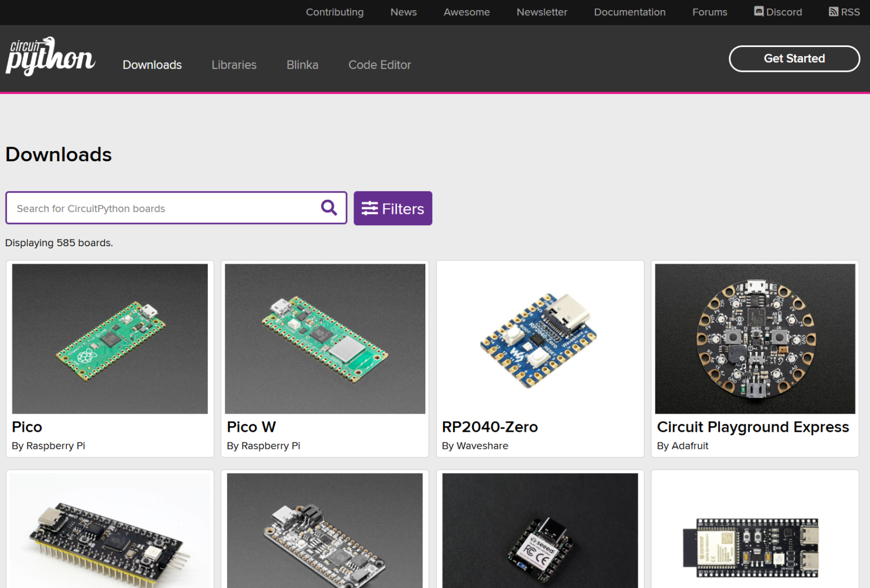Visit the Documentation page
Screen dimensions: 870x588
629,12
